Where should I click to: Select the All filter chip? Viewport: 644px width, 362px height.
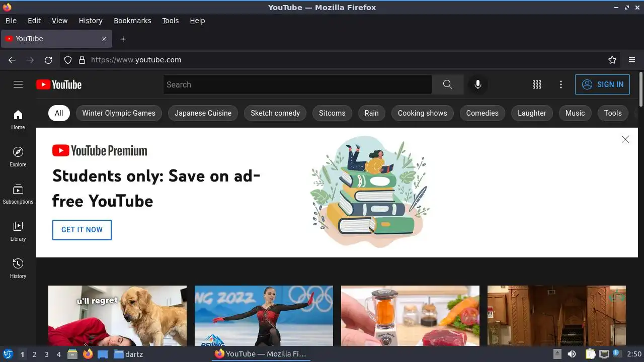click(x=59, y=113)
